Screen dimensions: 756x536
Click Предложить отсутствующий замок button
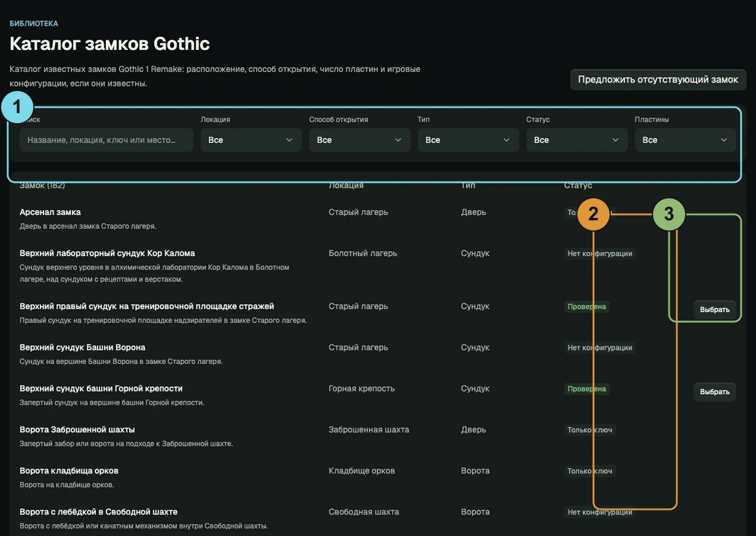point(658,80)
